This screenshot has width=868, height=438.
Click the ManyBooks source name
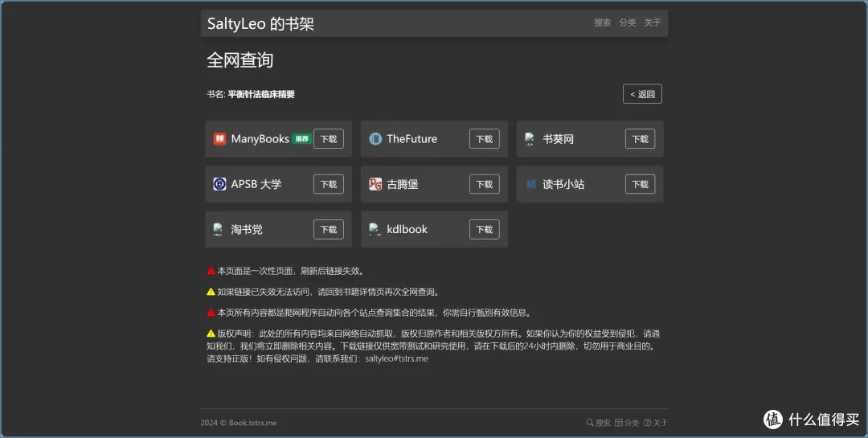260,139
